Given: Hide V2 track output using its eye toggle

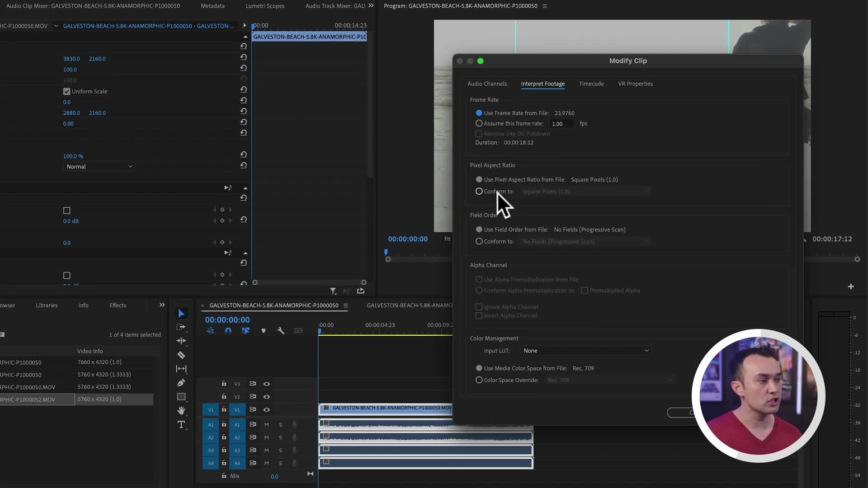Looking at the screenshot, I should [267, 396].
